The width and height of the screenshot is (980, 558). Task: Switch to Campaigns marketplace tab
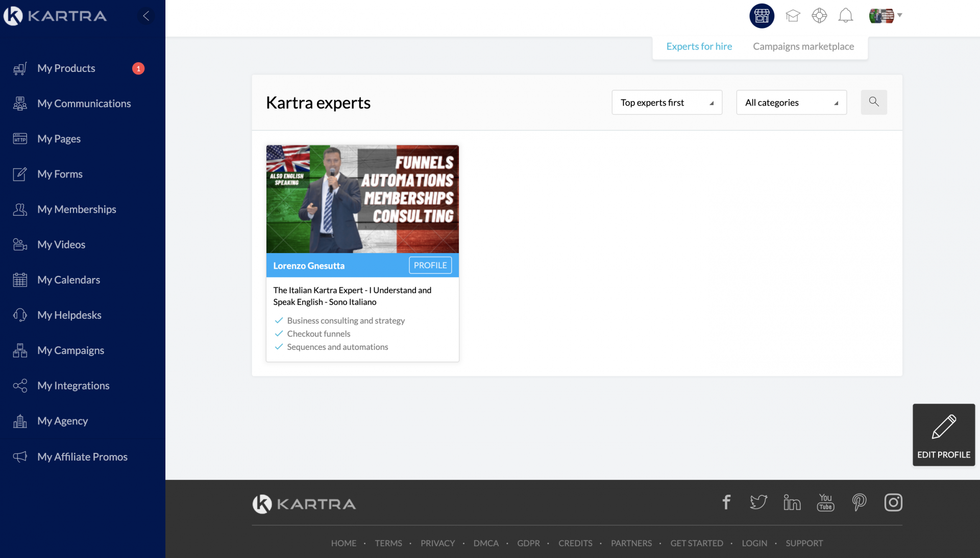(x=803, y=46)
